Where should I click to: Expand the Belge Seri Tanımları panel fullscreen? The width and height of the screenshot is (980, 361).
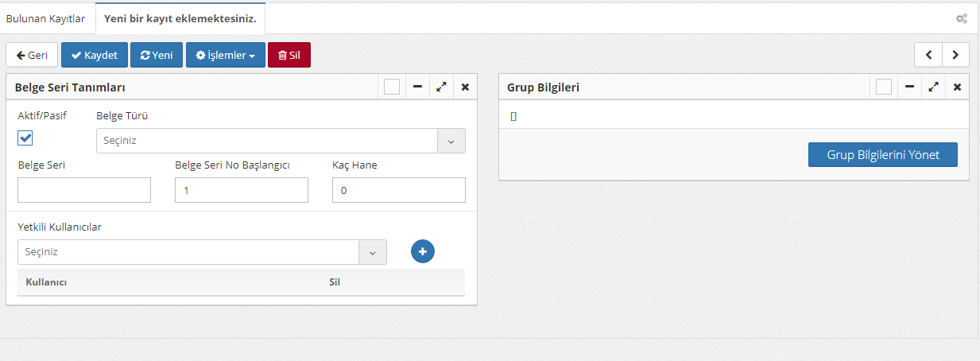pyautogui.click(x=441, y=87)
